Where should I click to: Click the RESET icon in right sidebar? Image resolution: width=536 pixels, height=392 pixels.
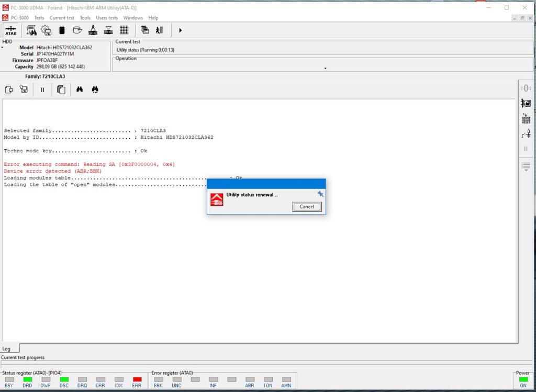coord(526,118)
